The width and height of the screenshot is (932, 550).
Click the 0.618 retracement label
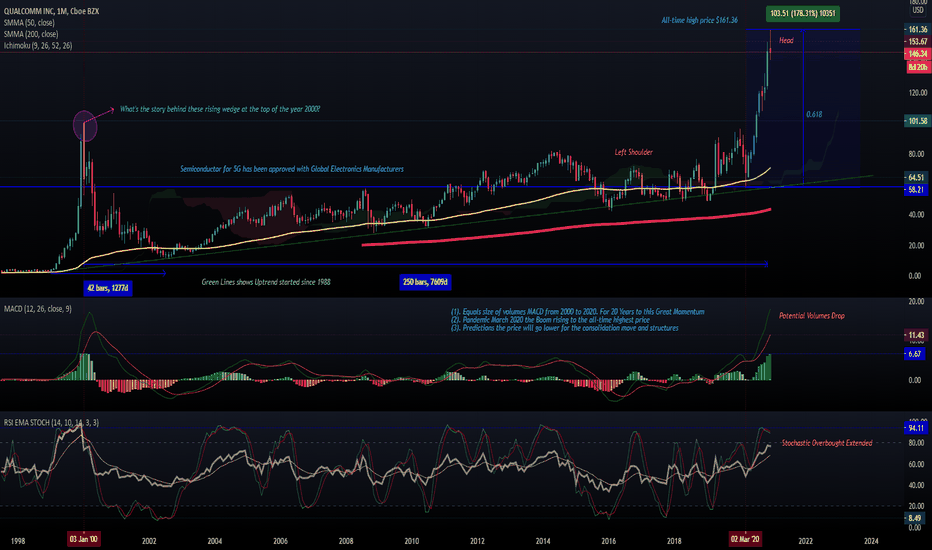click(814, 114)
